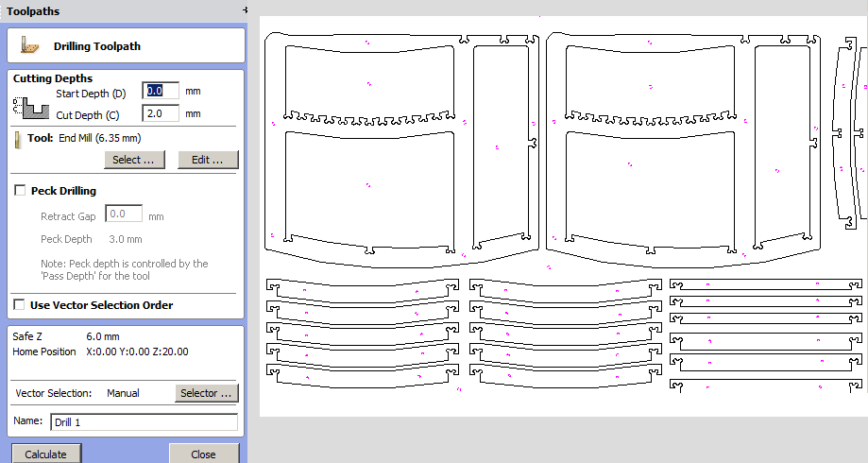868x463 pixels.
Task: Click the Vector Selection Manual text
Action: tap(123, 393)
